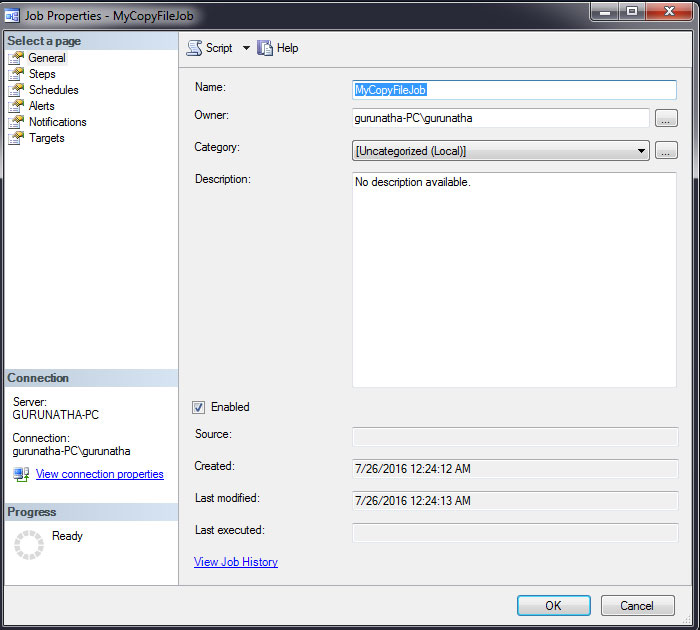Click the Ready status text

pos(67,536)
